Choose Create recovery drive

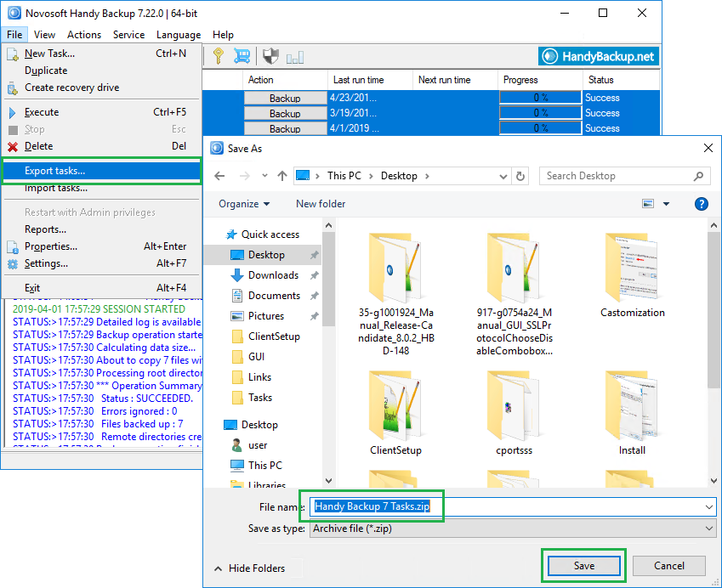102,88
